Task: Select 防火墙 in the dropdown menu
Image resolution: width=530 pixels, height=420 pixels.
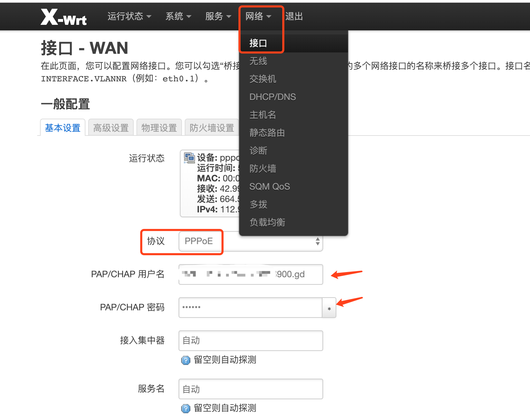Action: (x=263, y=169)
